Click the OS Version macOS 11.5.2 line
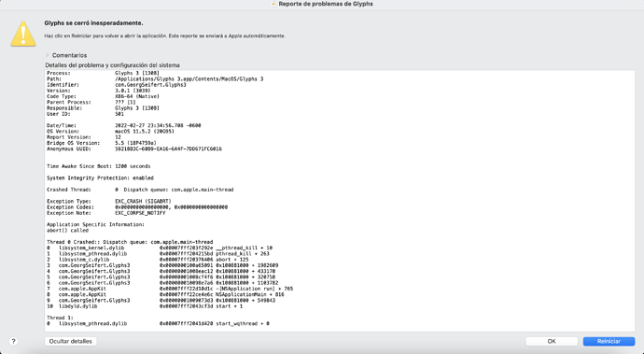This screenshot has height=354, width=644. [x=110, y=131]
